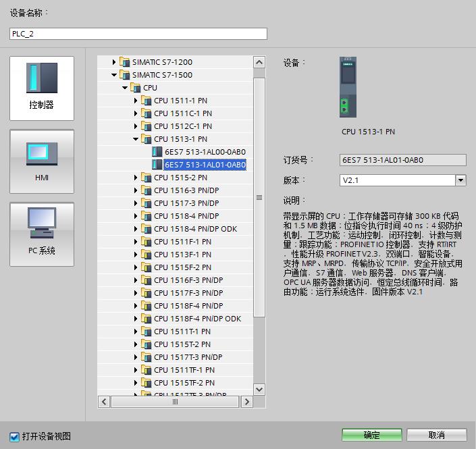Click the horizontal scrollbar thumb of tree
The image size is (476, 449).
coord(175,402)
